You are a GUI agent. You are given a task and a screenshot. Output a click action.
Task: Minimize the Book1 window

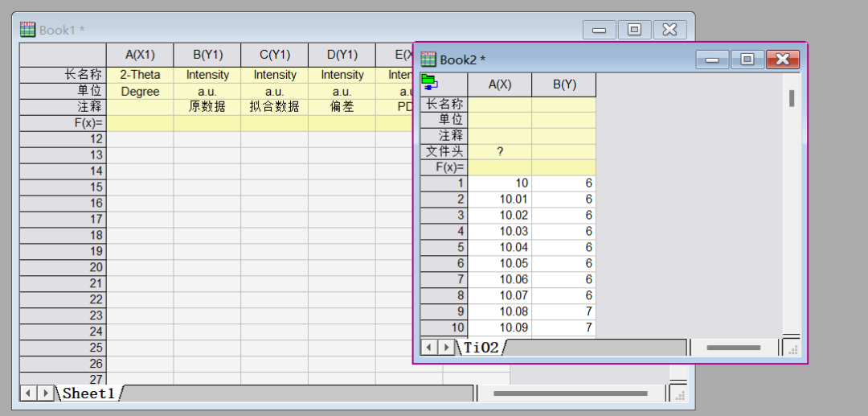pos(599,30)
